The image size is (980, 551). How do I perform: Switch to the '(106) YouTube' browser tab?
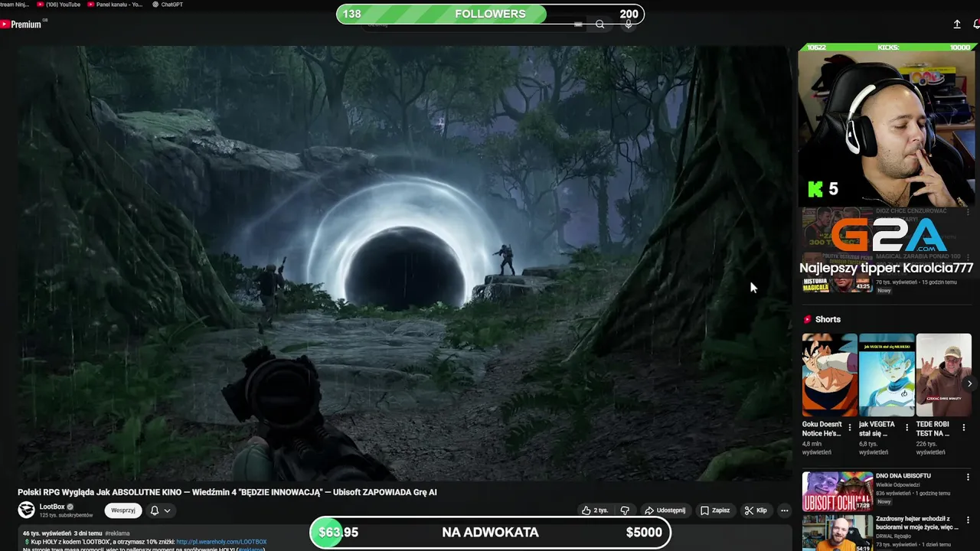59,5
